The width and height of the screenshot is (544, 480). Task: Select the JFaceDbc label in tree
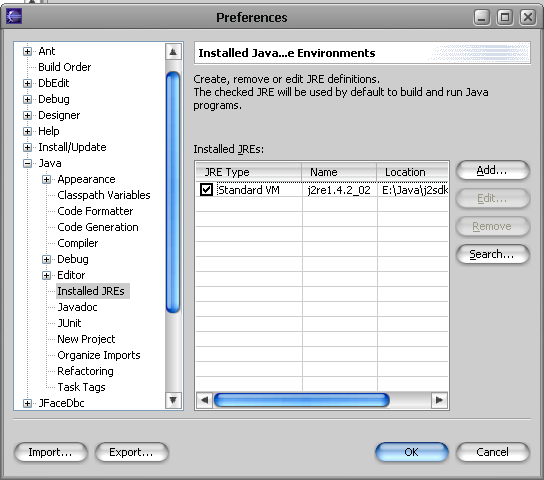pos(61,403)
